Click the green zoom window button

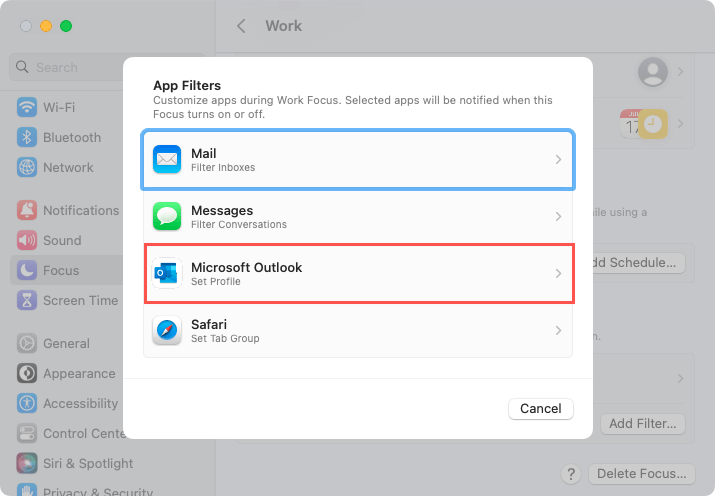coord(66,26)
